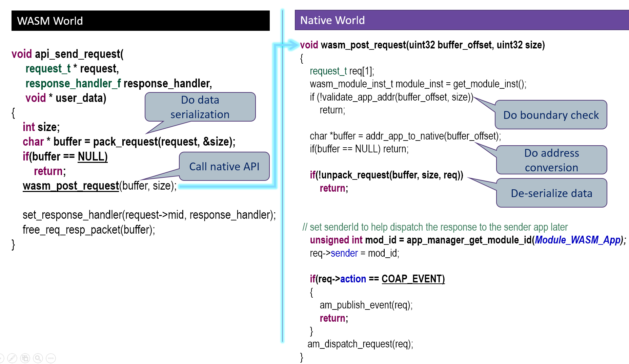Select the 'Call native API' callout
Viewport: 629px width, 364px height.
[x=224, y=166]
